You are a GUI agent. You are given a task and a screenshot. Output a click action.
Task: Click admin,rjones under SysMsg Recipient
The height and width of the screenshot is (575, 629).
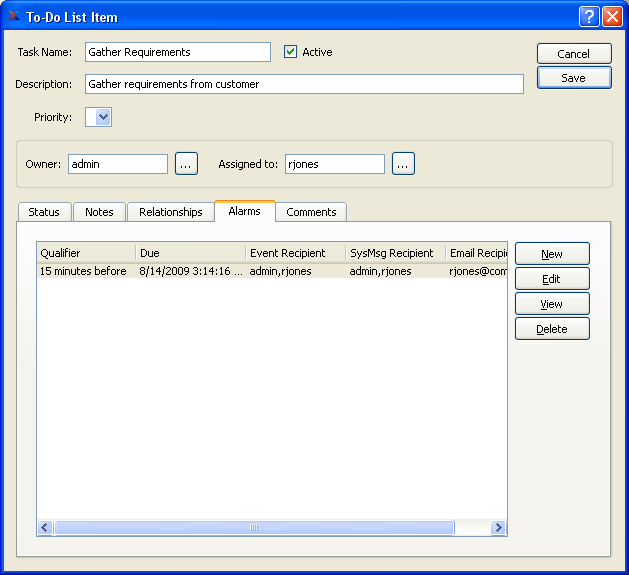(380, 271)
